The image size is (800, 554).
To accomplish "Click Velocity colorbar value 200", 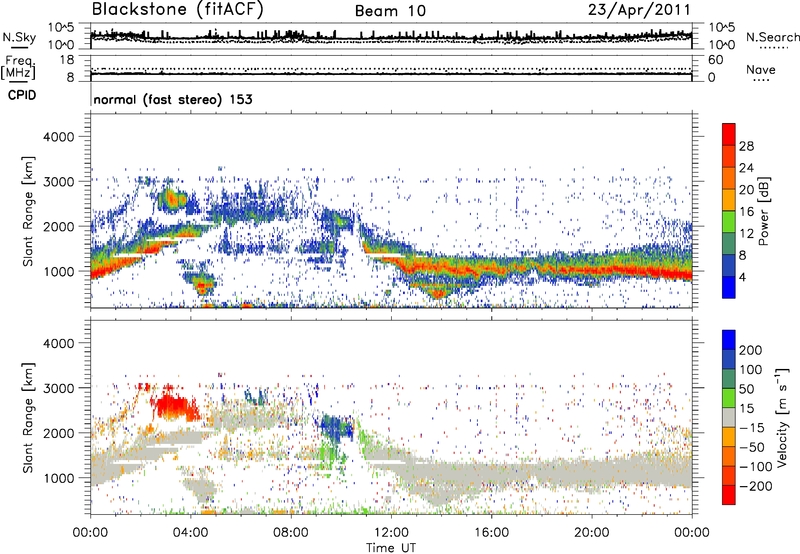I will point(751,350).
